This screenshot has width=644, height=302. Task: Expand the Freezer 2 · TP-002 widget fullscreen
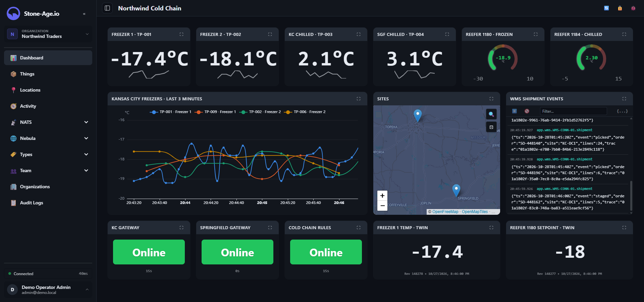[x=270, y=34]
